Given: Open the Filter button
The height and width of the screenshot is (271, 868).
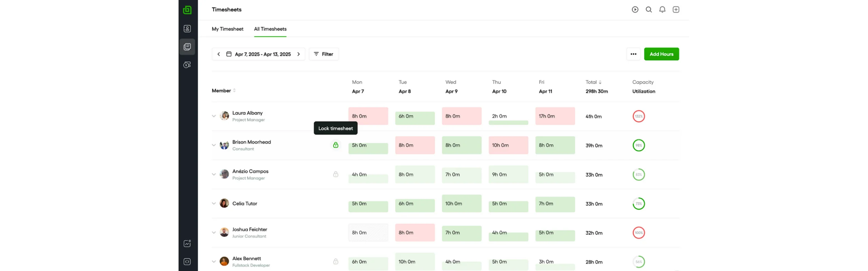Looking at the screenshot, I should point(323,54).
